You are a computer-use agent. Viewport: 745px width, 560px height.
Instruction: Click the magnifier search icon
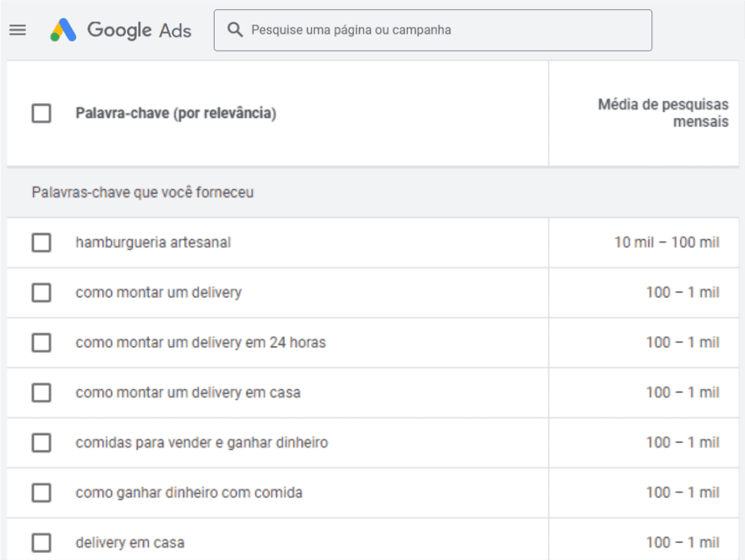[x=236, y=30]
